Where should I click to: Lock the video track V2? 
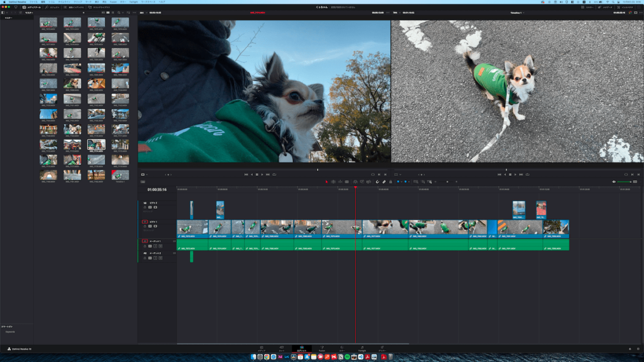[145, 207]
